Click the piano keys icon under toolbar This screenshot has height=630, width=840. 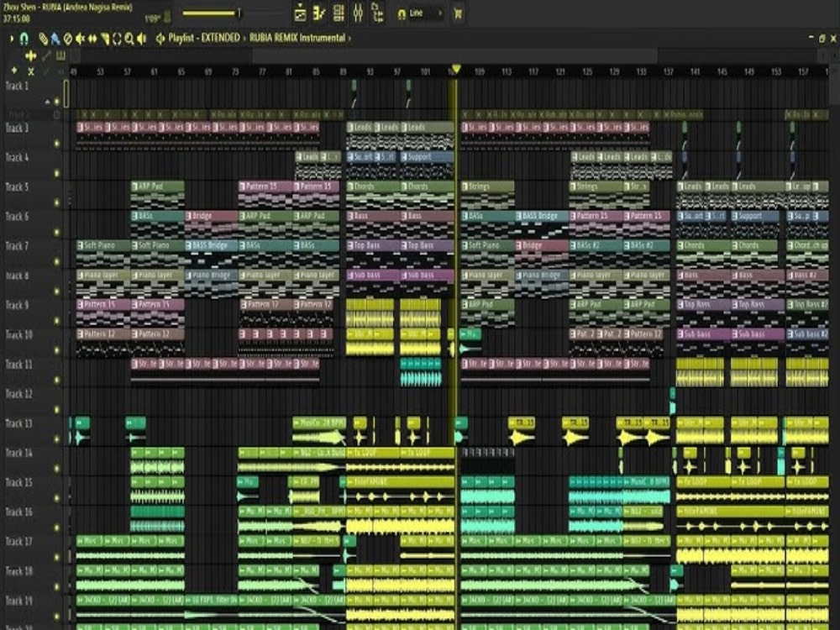(60, 55)
